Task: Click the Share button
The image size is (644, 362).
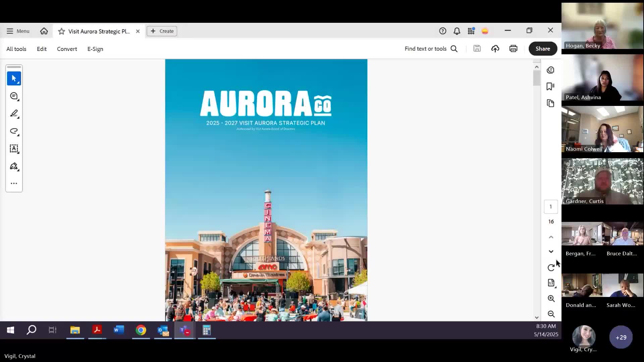Action: coord(542,49)
